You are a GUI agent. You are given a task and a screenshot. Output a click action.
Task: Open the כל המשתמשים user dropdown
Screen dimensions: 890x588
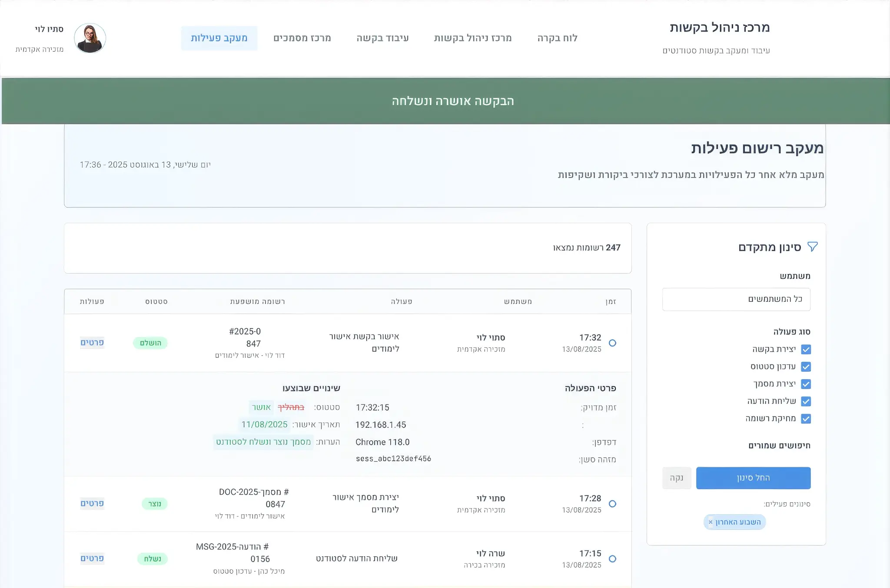coord(736,299)
